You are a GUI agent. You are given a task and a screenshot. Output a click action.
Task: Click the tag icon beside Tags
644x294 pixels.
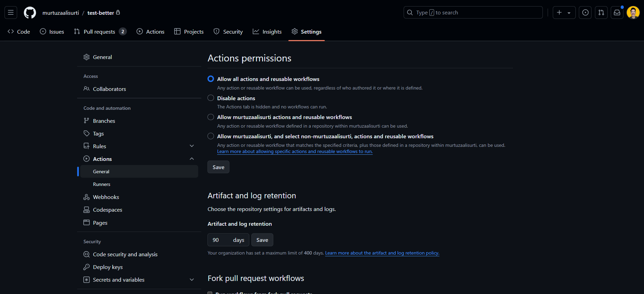(86, 133)
